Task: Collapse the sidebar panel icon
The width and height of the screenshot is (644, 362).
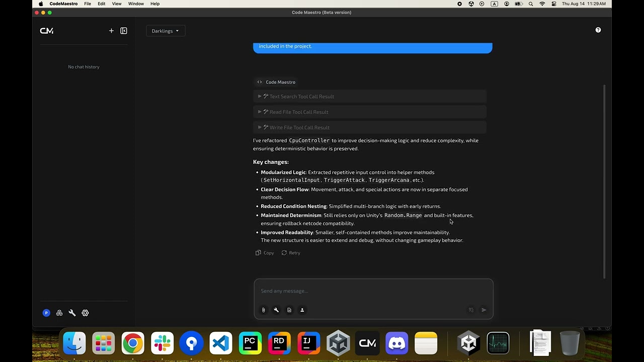Action: coord(124,31)
